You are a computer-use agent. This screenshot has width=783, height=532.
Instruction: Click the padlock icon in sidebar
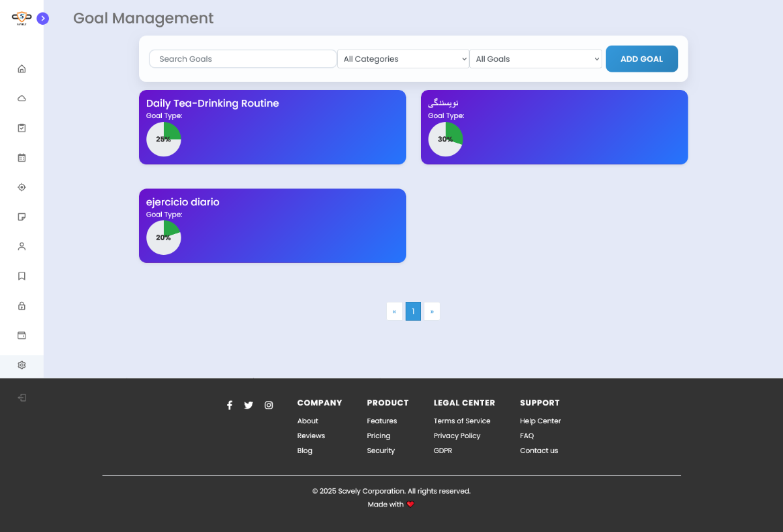pos(22,306)
